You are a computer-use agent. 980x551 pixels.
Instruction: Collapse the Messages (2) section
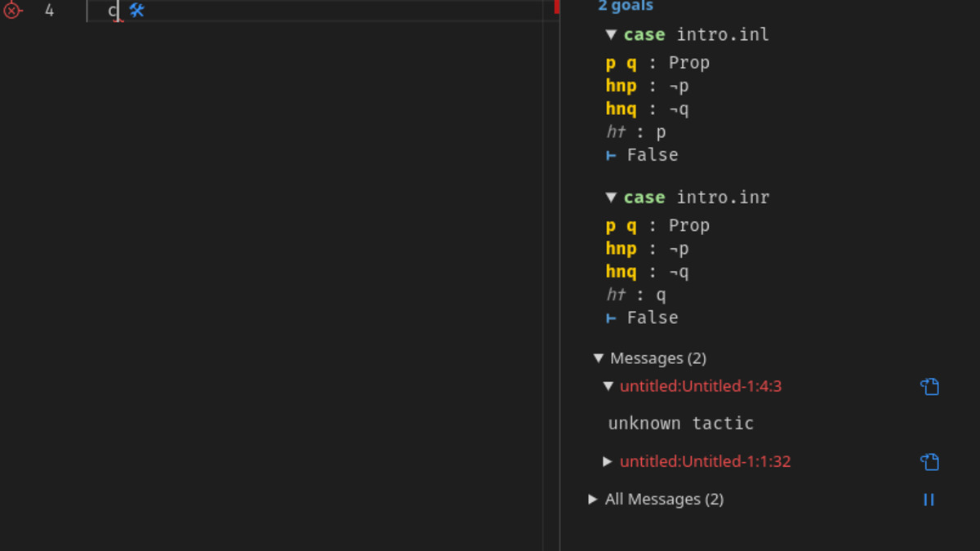point(597,358)
